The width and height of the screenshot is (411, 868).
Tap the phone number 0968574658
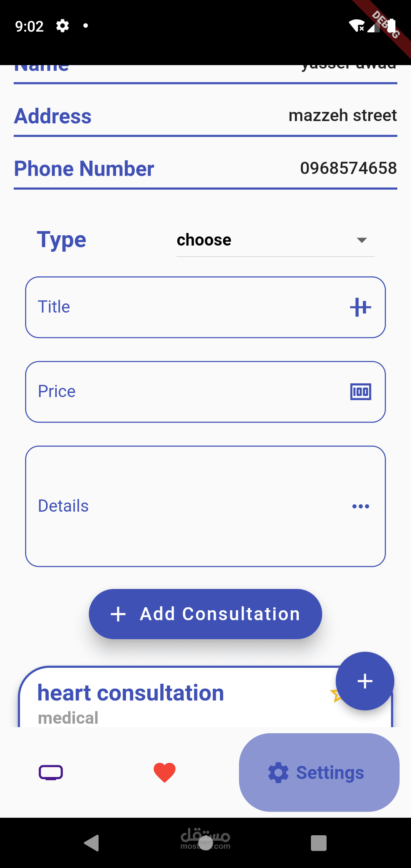tap(348, 168)
